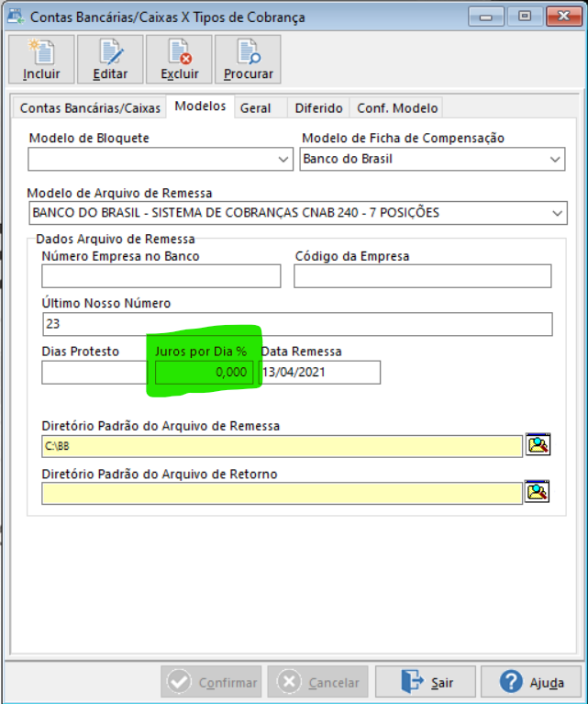Click Diretório Padrão do Arquivo de Remessa field

[282, 446]
